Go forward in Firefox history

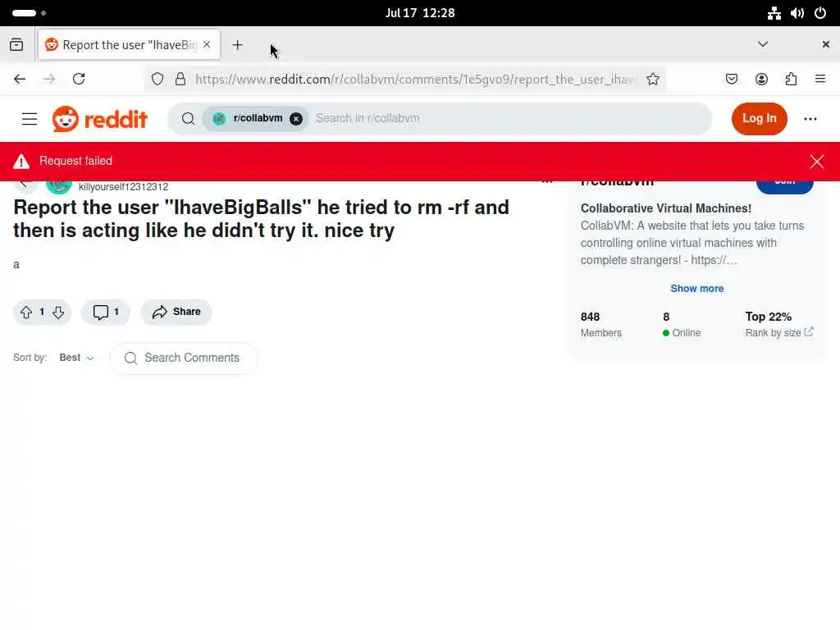tap(49, 80)
